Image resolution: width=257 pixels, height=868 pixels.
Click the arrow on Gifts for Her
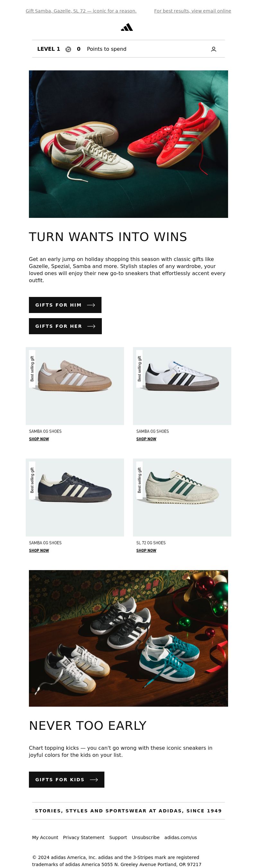[91, 326]
